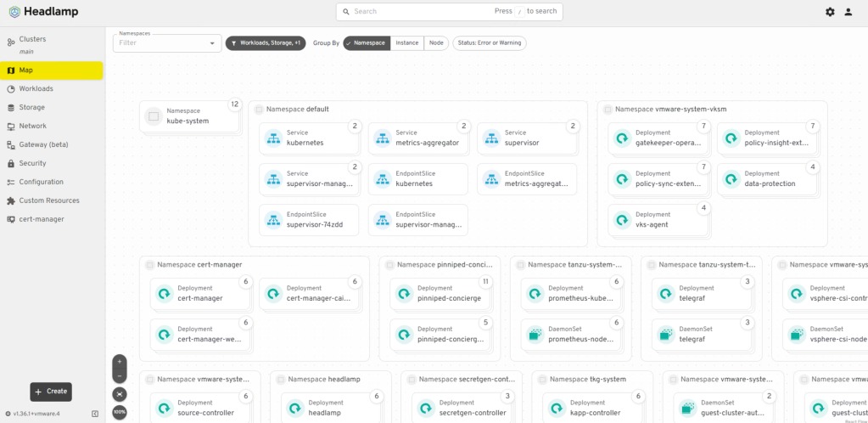Click the Security lock icon in the sidebar
Screen dimensions: 868x423
point(10,164)
